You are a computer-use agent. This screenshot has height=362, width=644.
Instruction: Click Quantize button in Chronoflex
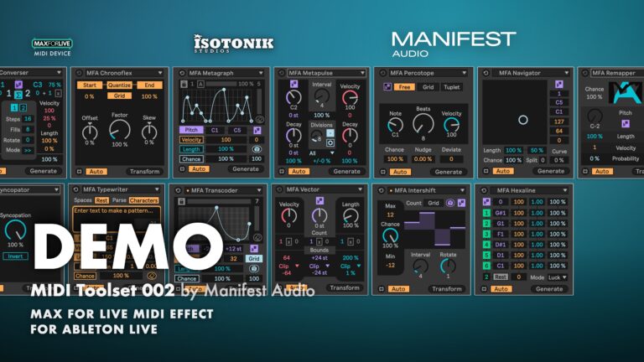[119, 85]
